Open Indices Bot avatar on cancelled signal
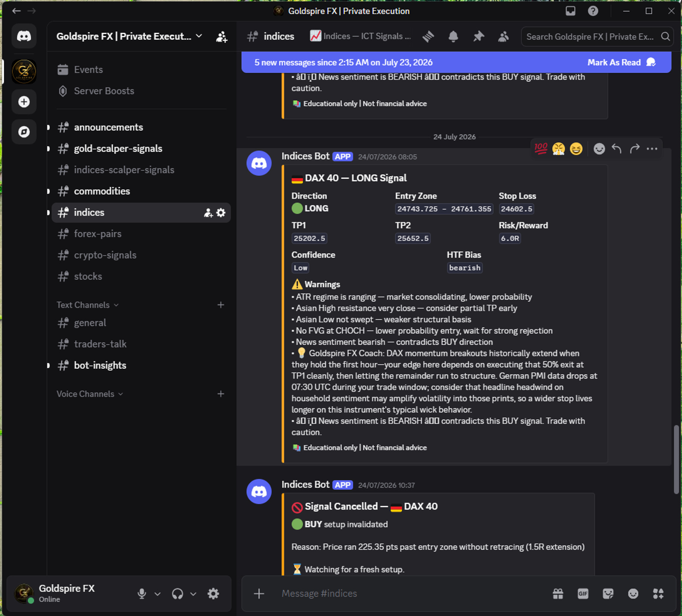This screenshot has width=682, height=616. tap(259, 492)
